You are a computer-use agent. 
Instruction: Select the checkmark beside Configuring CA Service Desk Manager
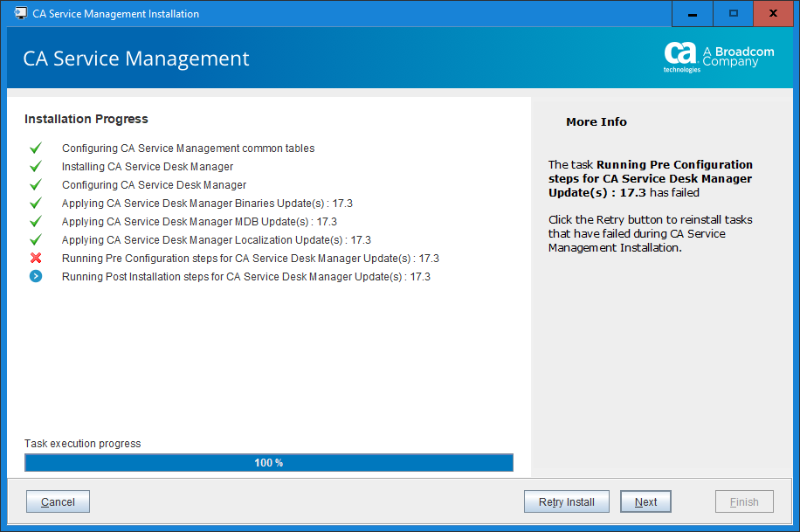point(36,184)
